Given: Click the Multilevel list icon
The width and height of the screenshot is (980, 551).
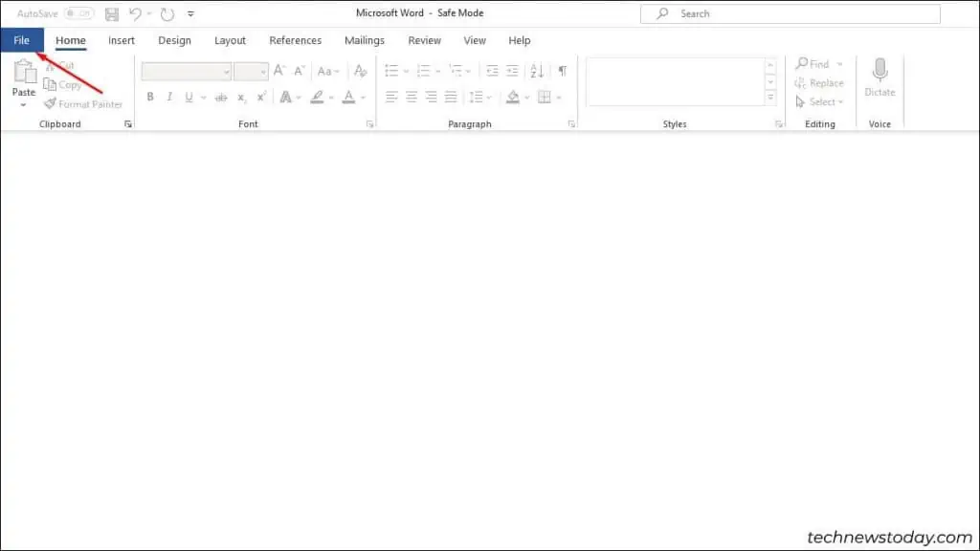Looking at the screenshot, I should 456,71.
